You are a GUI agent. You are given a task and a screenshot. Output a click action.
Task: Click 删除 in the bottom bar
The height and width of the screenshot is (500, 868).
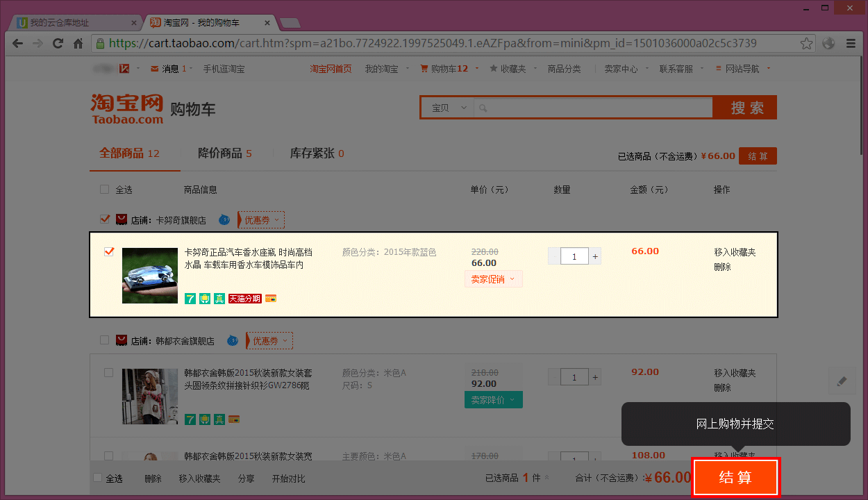[x=153, y=478]
